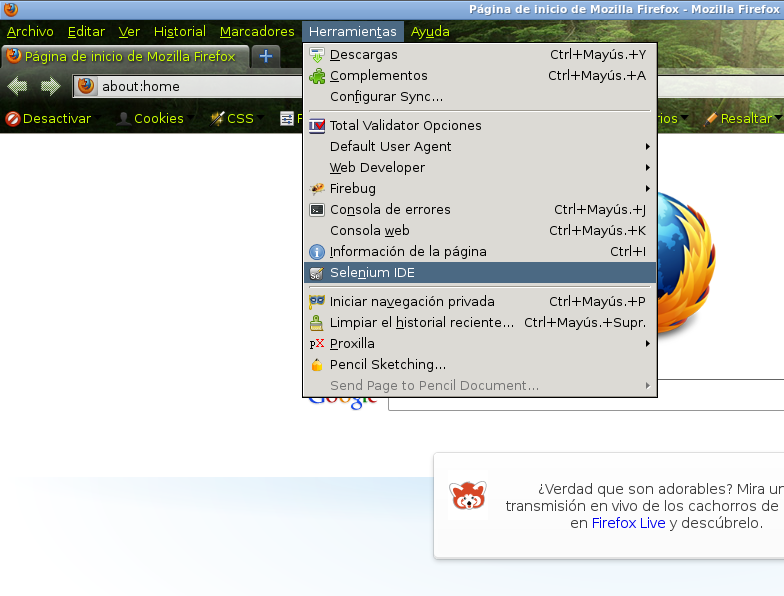
Task: Click the Selenium IDE icon
Action: tap(316, 274)
